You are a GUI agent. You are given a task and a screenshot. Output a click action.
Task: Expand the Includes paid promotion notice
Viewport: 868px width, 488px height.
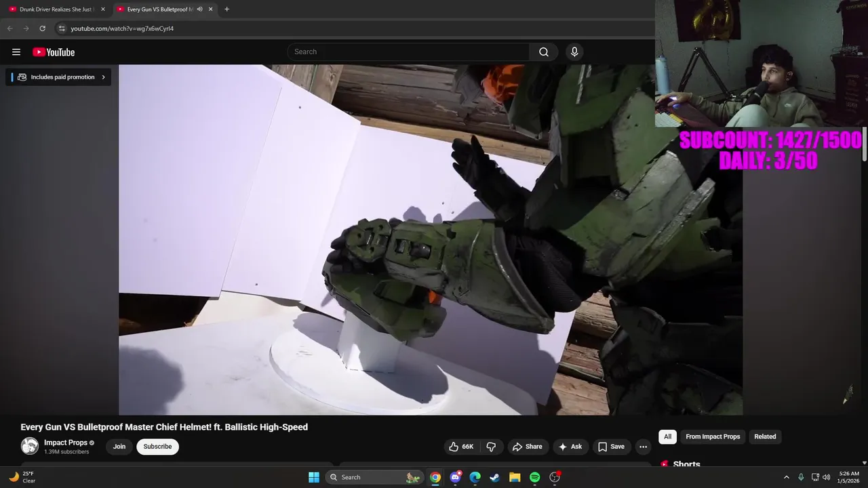pyautogui.click(x=58, y=77)
